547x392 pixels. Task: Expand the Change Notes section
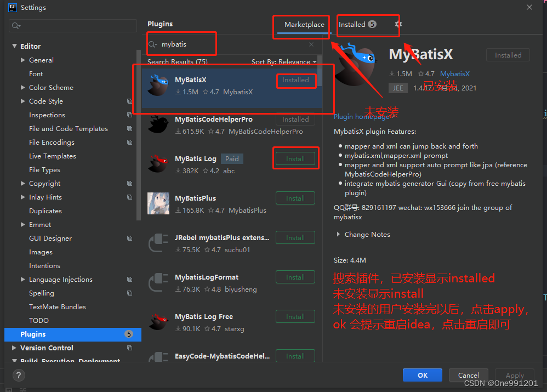[x=338, y=235]
